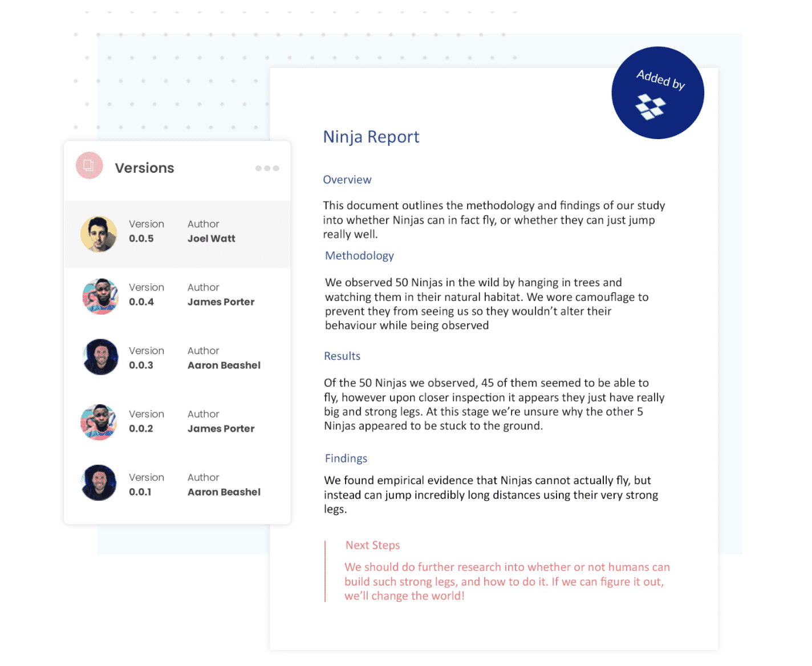Screen dimensions: 812x666
Task: Select version number 0.0.5
Action: [141, 238]
